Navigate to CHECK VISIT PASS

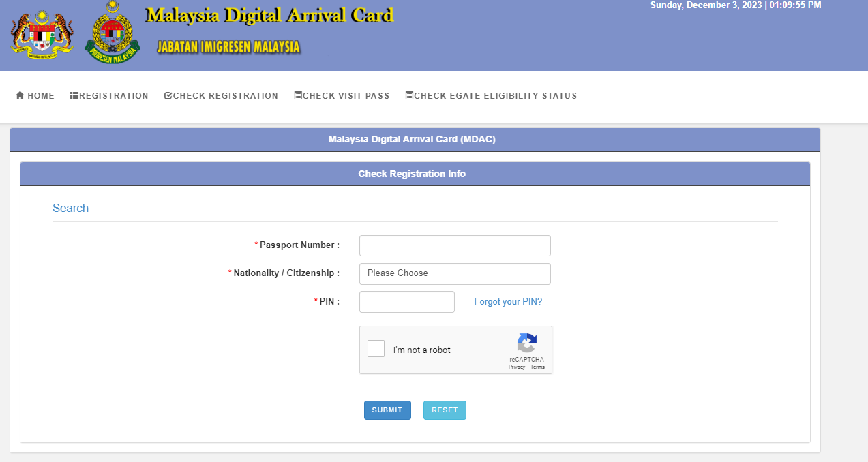point(342,95)
